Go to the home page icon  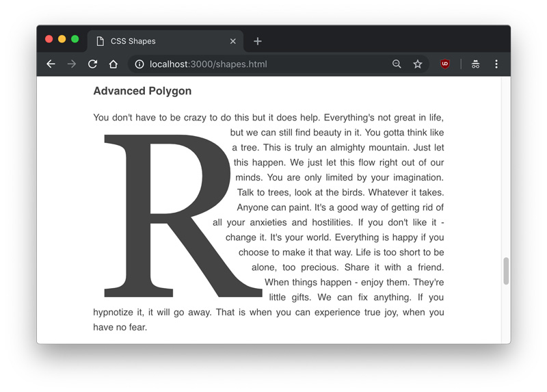114,64
